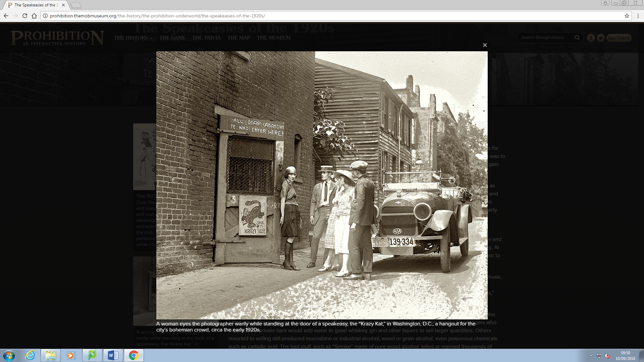Open The Game menu item
The width and height of the screenshot is (644, 362).
pyautogui.click(x=172, y=38)
